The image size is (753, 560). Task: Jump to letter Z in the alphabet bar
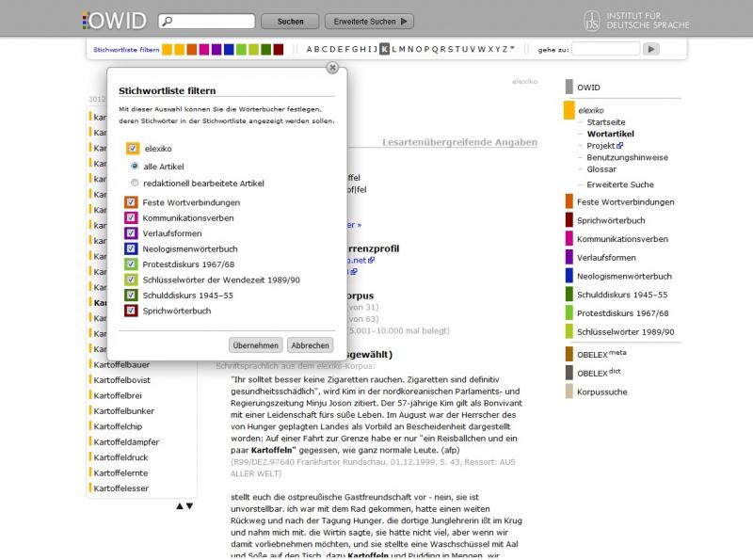[505, 49]
